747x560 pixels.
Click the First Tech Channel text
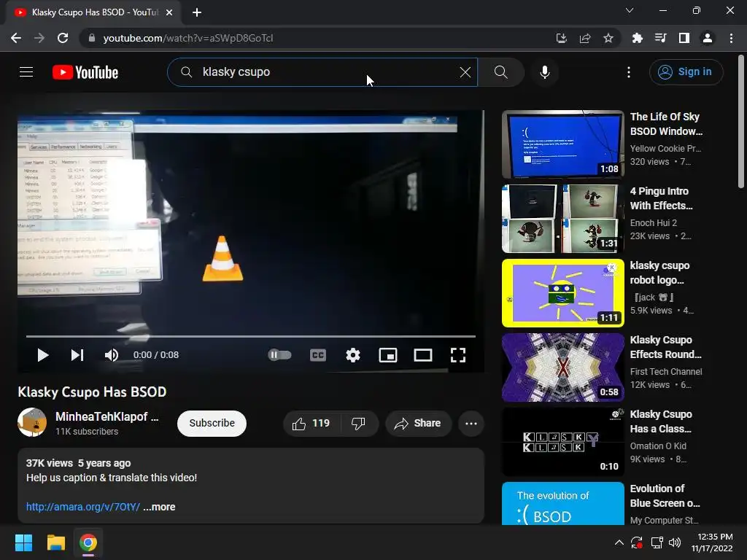coord(665,371)
